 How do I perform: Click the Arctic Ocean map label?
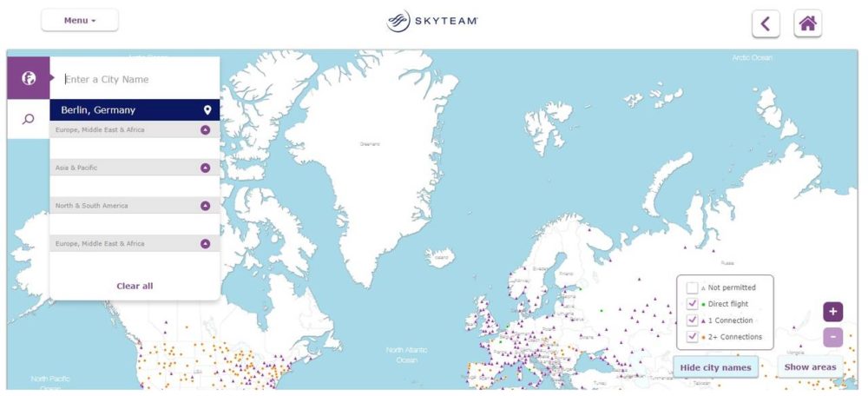752,57
